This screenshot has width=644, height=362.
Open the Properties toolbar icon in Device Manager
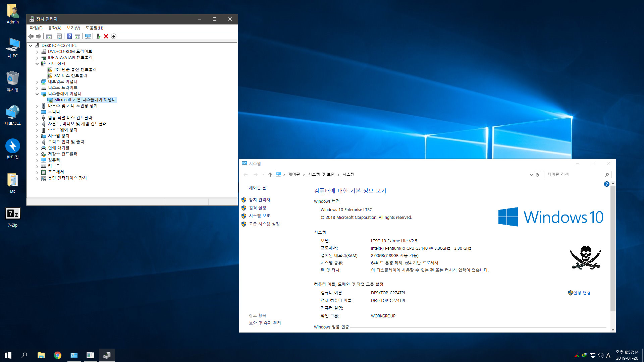[59, 36]
